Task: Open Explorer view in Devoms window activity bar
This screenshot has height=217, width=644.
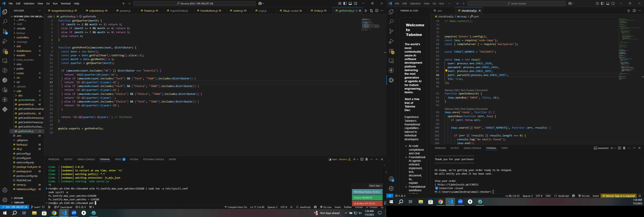Action: pos(5,12)
